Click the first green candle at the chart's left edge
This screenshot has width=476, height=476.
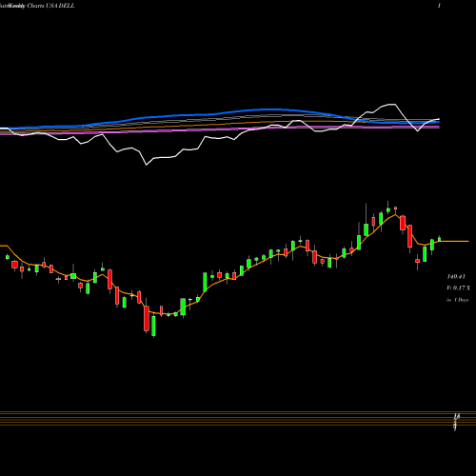click(x=8, y=257)
